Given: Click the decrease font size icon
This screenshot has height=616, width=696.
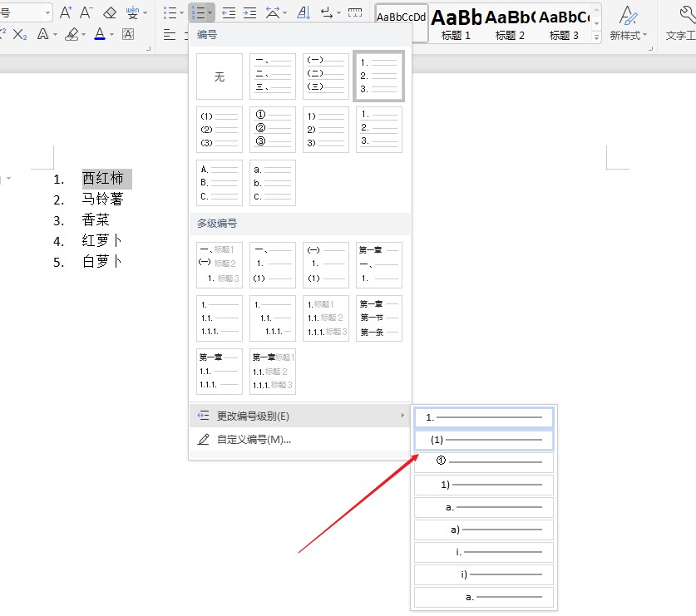Looking at the screenshot, I should pyautogui.click(x=86, y=12).
